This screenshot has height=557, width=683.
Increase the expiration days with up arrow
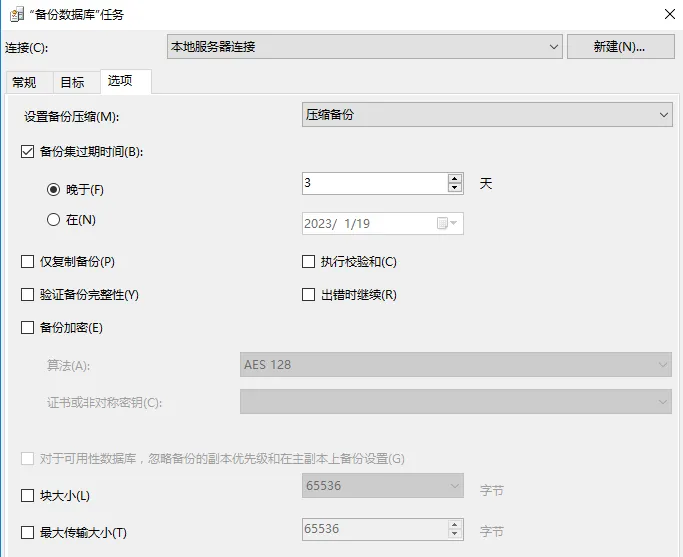coord(455,179)
